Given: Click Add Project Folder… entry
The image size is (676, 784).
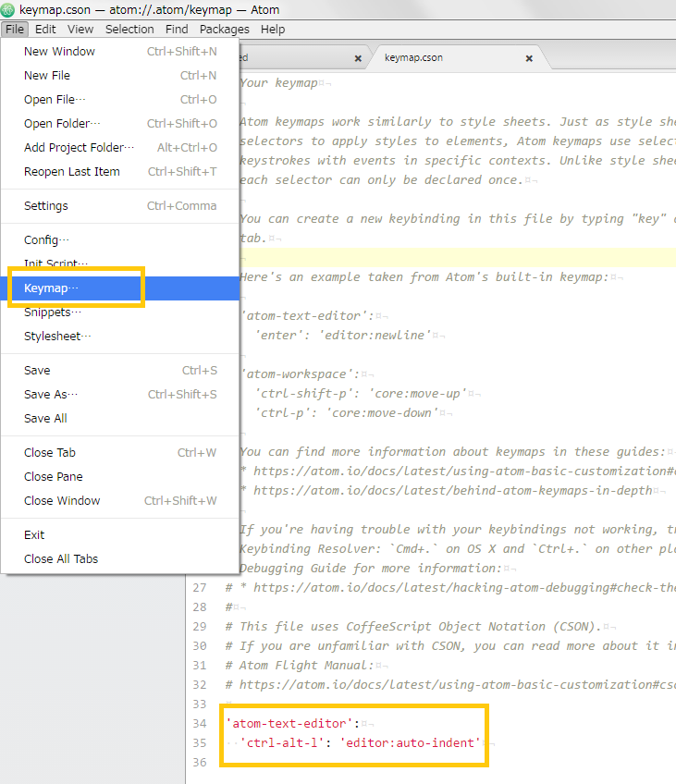Looking at the screenshot, I should [120, 148].
